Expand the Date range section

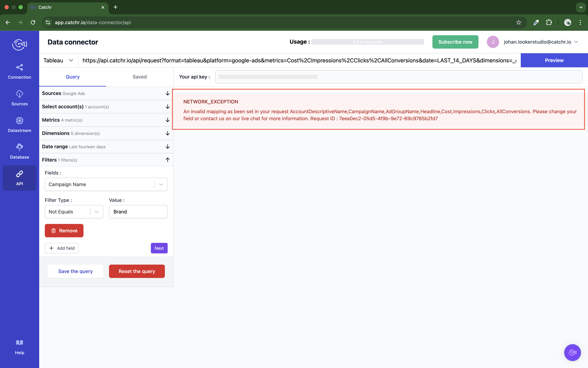106,146
